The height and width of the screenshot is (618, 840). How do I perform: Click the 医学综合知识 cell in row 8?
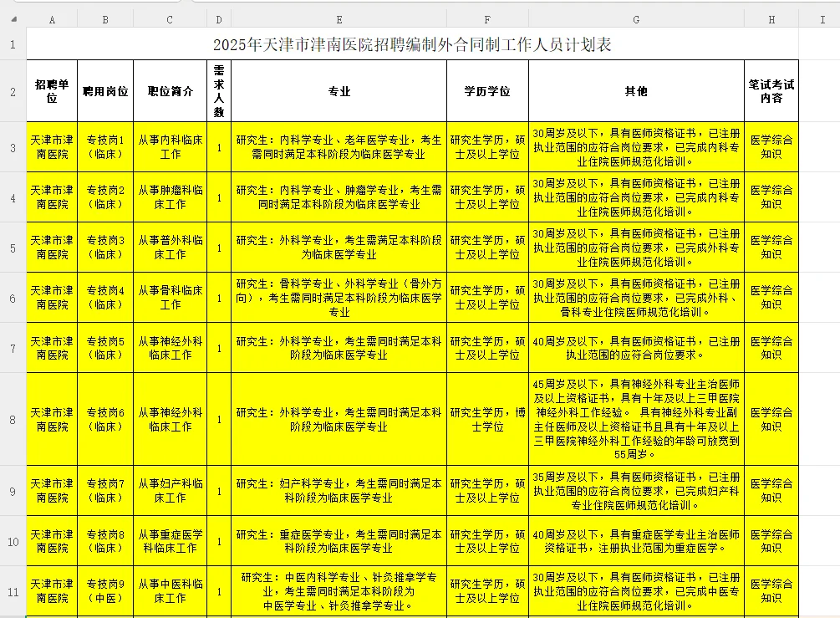(771, 420)
